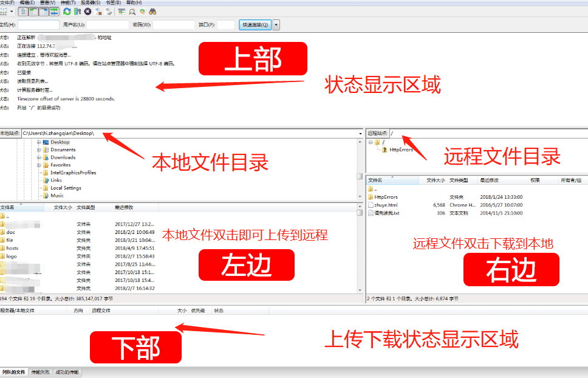Switch to the 传输失败 tab
588x378 pixels.
pos(41,373)
